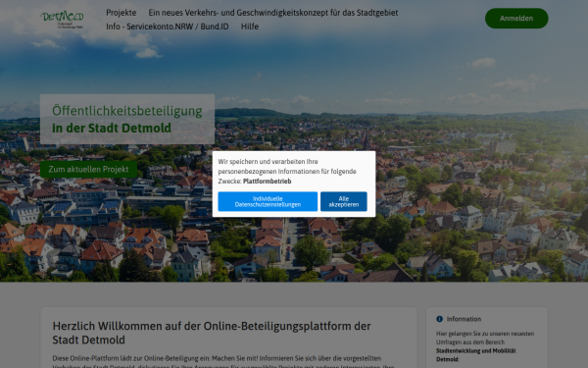Open Individuelle Datenschutzeinstellungen
Viewport: 588px width, 368px height.
click(268, 201)
